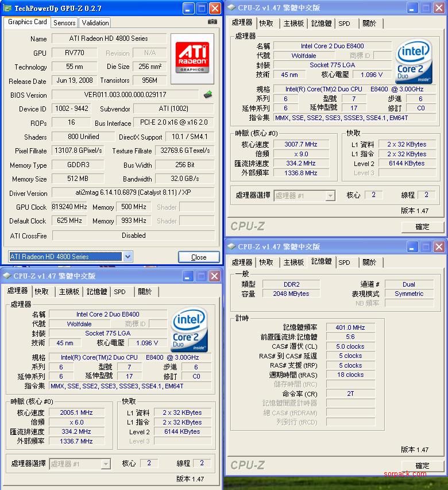Open 處理器選擇 dropdown in the x 6.0 multiplier window
The image size is (448, 490).
coord(105,464)
